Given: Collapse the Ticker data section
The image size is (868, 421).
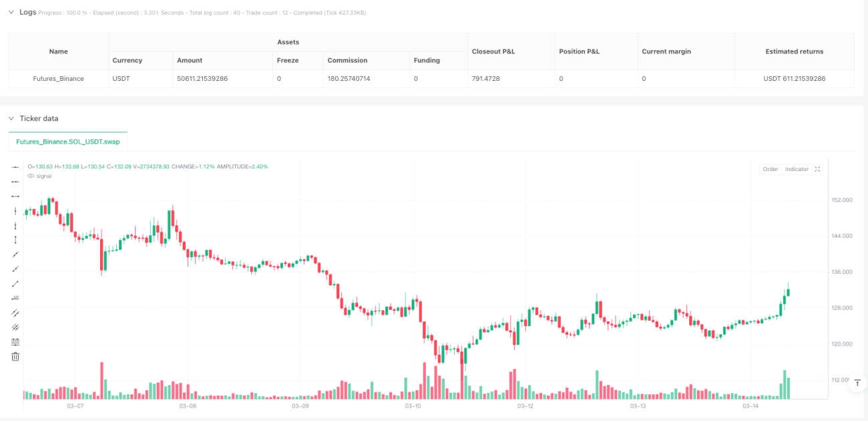Looking at the screenshot, I should (x=11, y=118).
